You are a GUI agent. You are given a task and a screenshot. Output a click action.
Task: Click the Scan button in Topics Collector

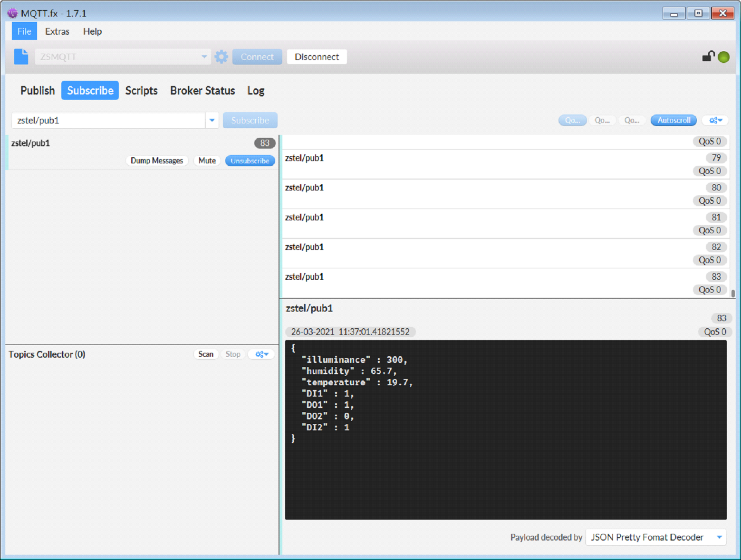pyautogui.click(x=206, y=354)
